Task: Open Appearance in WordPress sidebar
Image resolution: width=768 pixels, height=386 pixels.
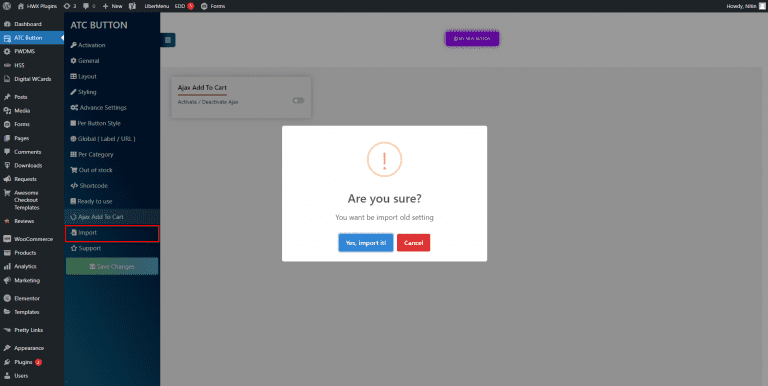Action: tap(32, 348)
